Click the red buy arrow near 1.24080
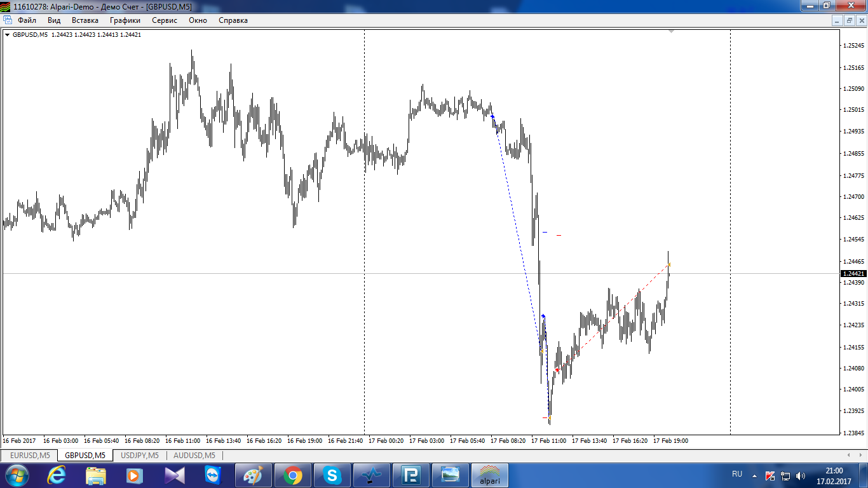 tap(557, 369)
